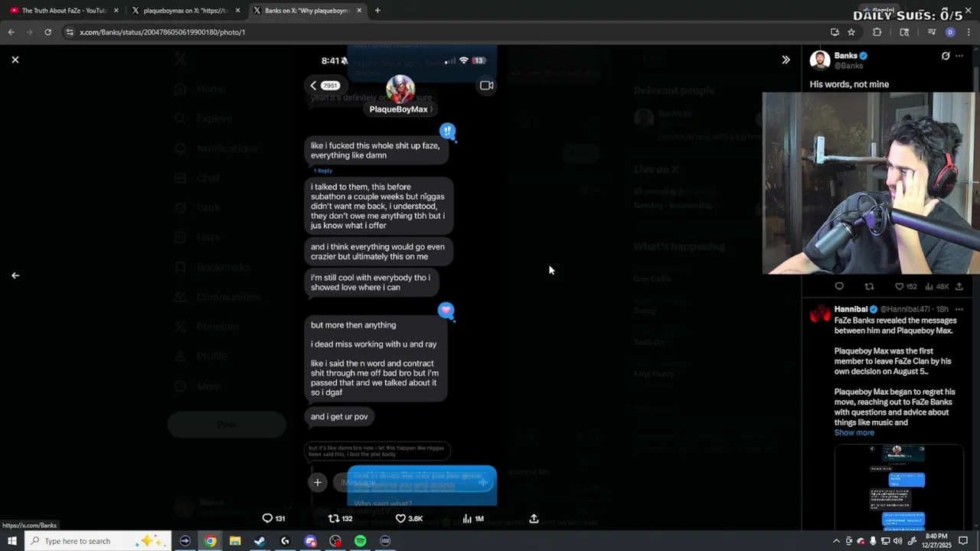Click the repost icon showing 132
This screenshot has width=980, height=551.
coord(340,518)
